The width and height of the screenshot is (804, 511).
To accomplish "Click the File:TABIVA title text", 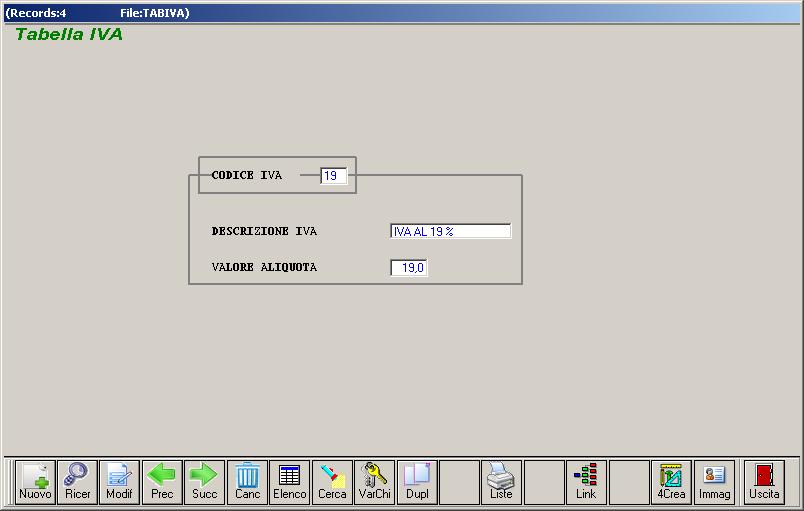I will (x=154, y=13).
